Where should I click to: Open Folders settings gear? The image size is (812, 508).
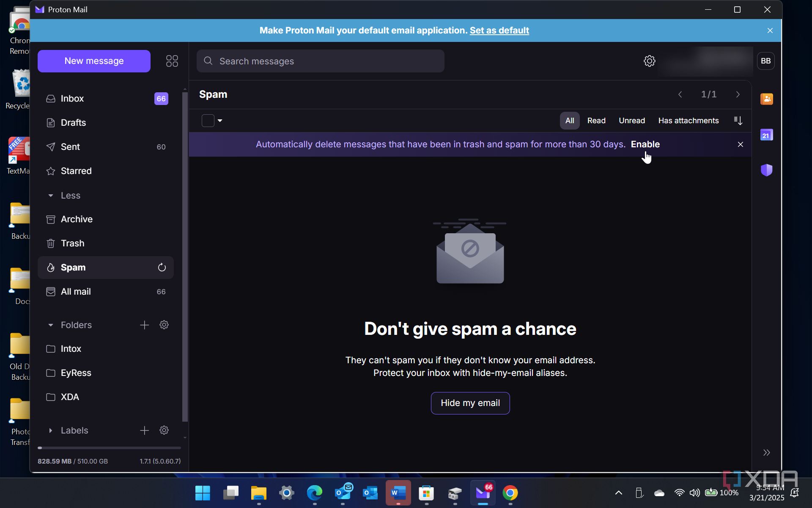(x=164, y=325)
